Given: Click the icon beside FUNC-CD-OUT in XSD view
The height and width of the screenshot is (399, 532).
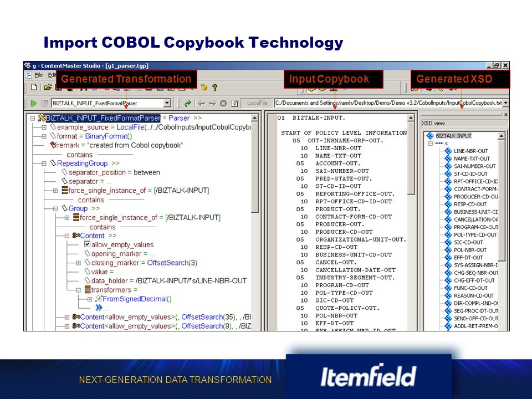Looking at the screenshot, I should tap(448, 288).
